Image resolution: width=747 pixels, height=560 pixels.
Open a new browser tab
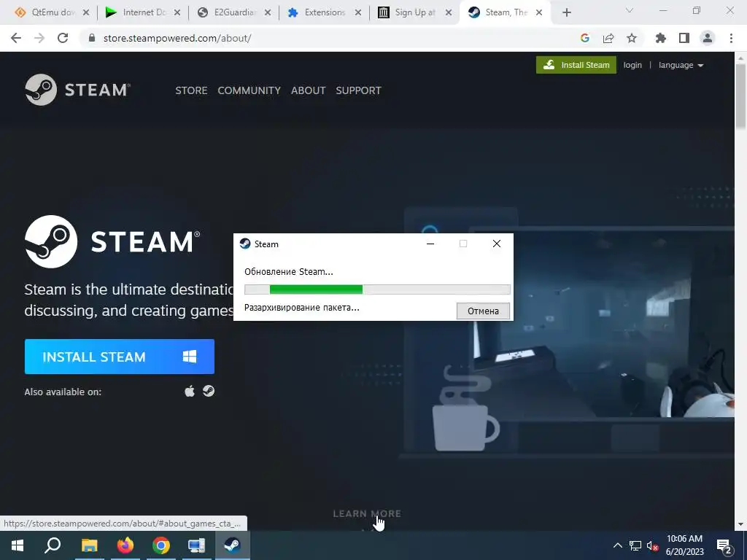566,13
